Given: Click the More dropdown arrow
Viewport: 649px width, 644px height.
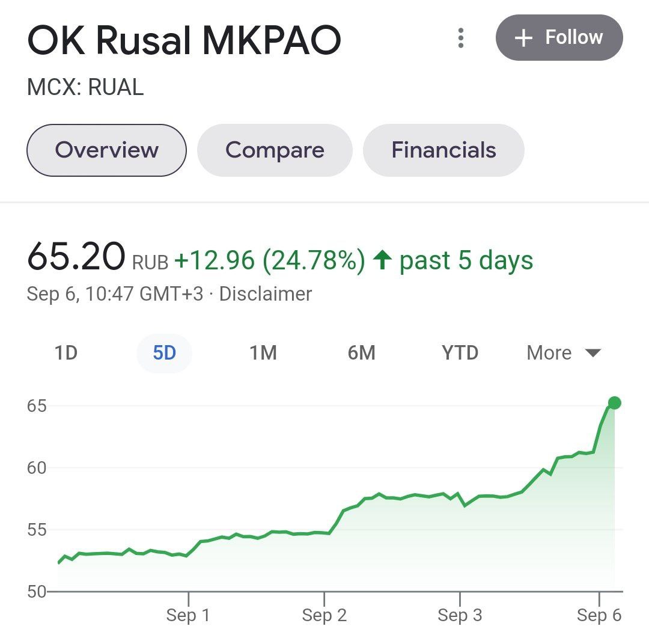Looking at the screenshot, I should click(593, 353).
